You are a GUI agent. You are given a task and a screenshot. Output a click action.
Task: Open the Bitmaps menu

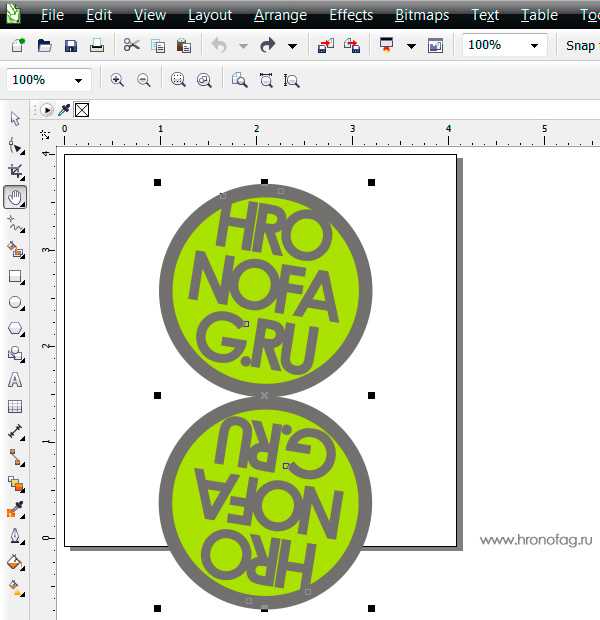click(x=422, y=15)
